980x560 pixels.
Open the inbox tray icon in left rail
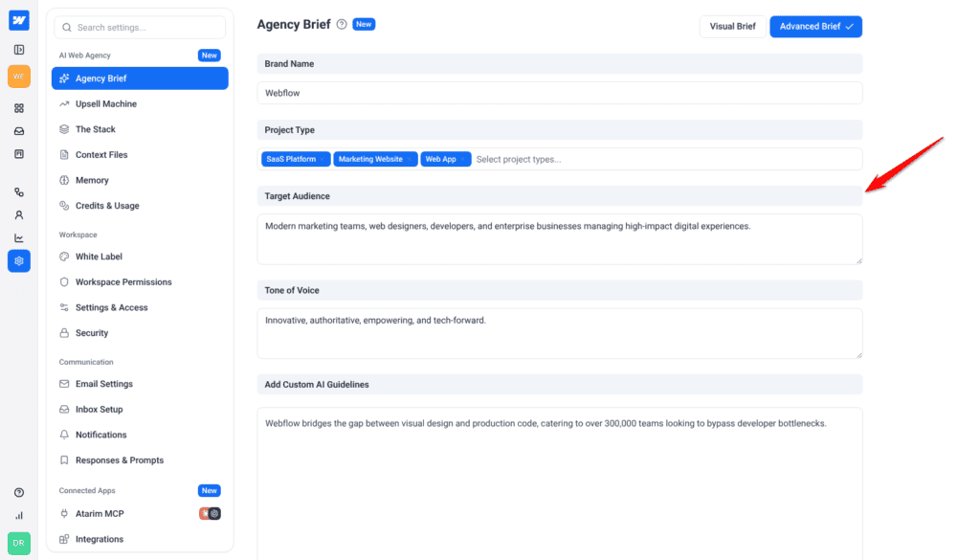[19, 131]
